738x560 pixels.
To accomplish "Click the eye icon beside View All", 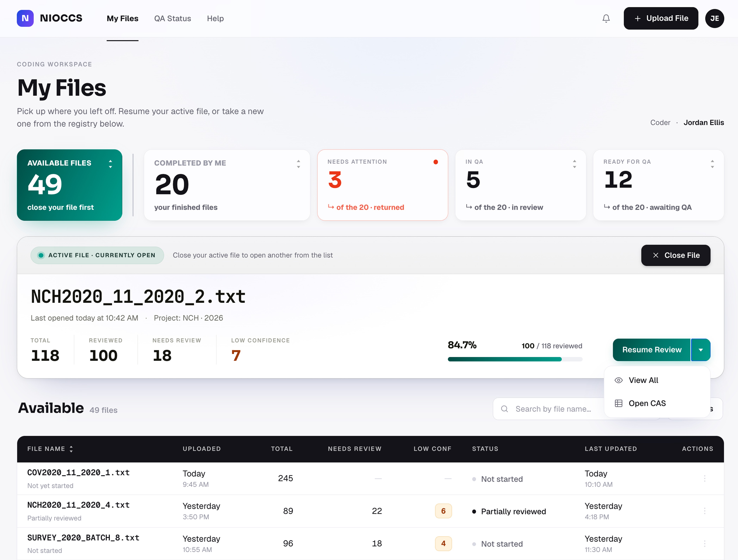I will 618,380.
